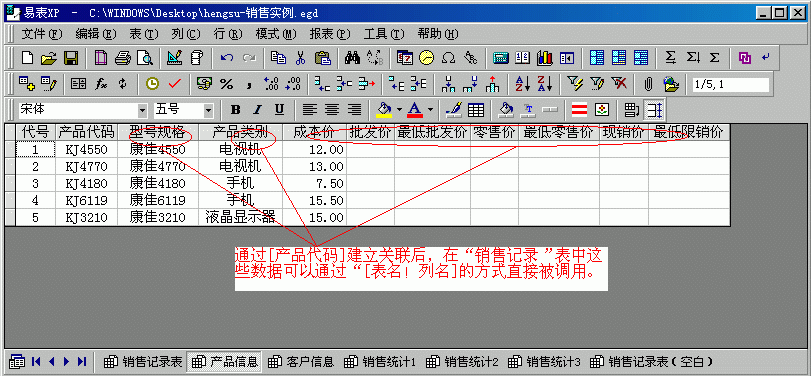Click the Print printer icon
811x376 pixels.
(x=123, y=58)
